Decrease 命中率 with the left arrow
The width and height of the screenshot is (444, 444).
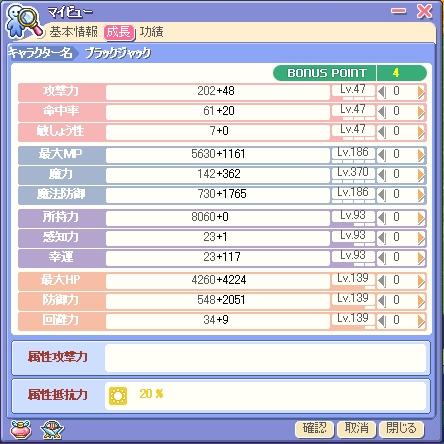[x=382, y=112]
